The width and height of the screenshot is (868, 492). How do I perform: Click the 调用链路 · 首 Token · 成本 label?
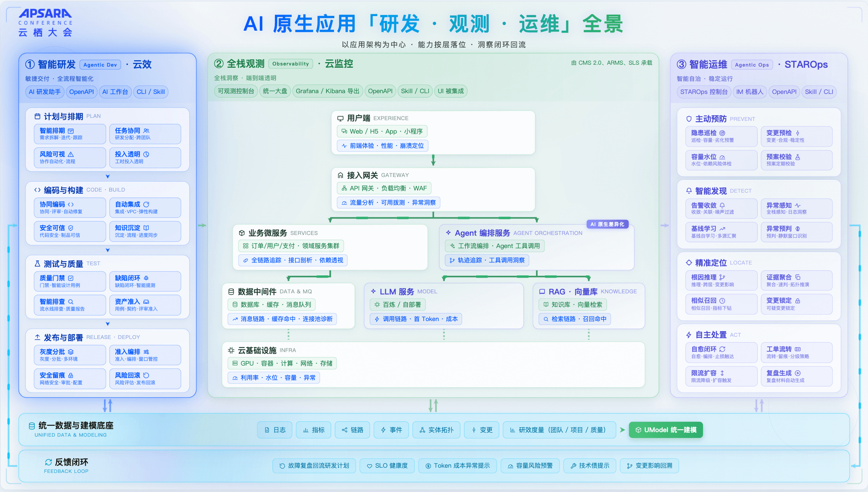point(416,319)
